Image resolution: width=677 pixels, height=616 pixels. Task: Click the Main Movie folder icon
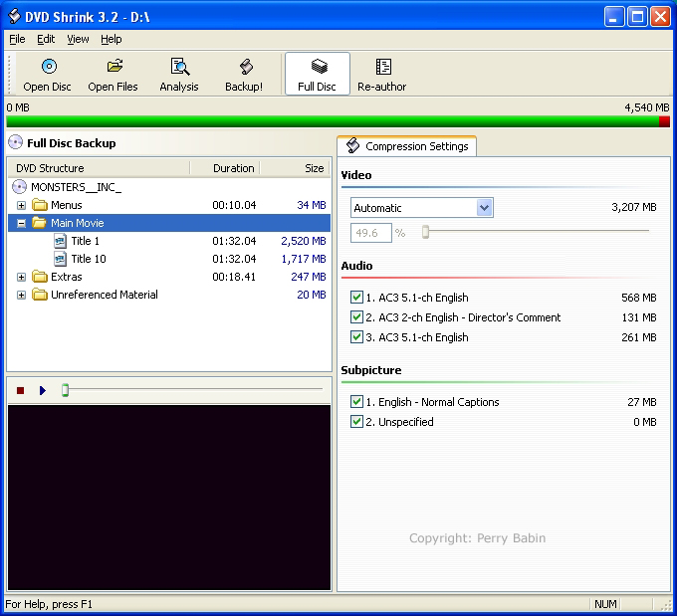pos(40,223)
